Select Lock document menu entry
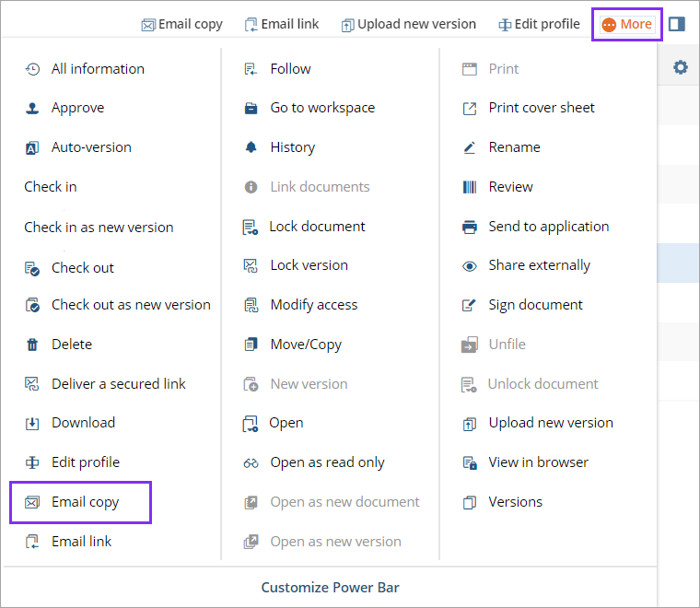 317,227
